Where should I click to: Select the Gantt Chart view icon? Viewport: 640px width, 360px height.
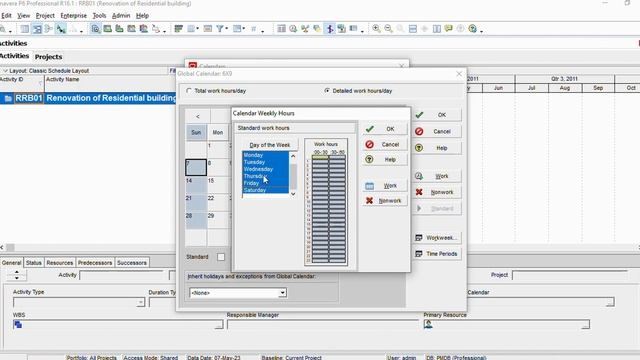tap(37, 29)
